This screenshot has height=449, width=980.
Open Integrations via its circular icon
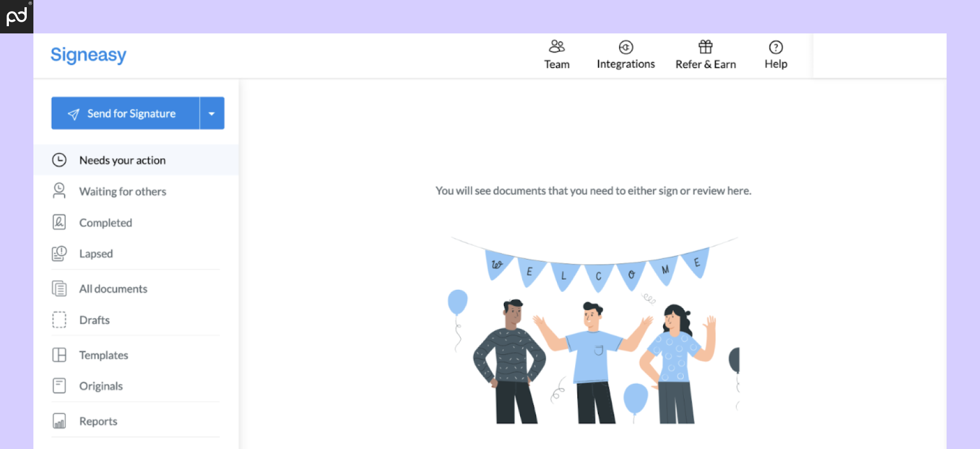[x=626, y=47]
